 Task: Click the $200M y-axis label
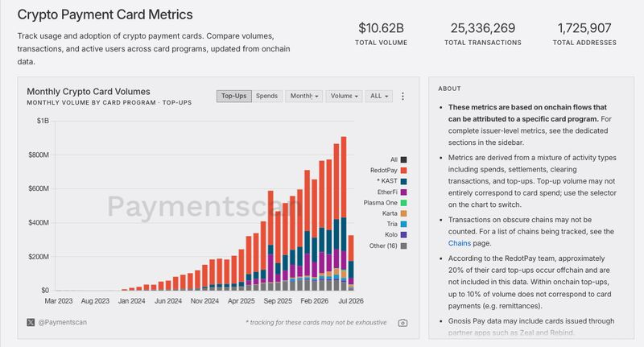(x=39, y=257)
